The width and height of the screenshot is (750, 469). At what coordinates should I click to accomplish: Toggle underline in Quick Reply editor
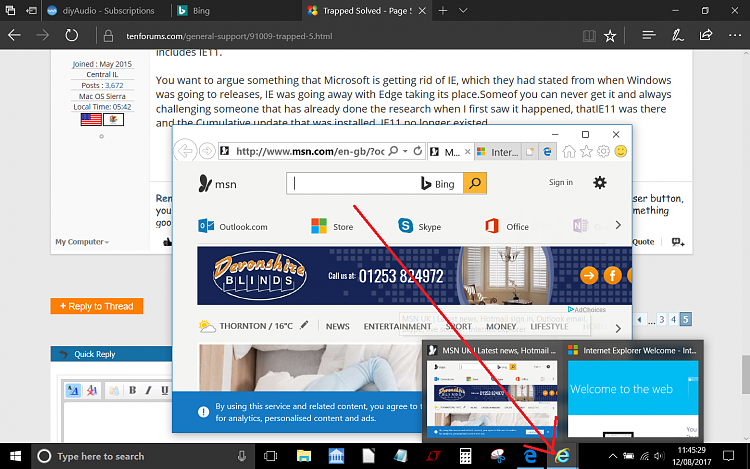point(164,390)
